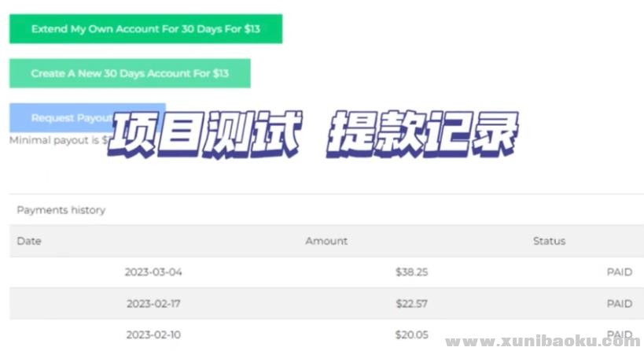Select the $22.57 amount cell
The height and width of the screenshot is (351, 644).
pyautogui.click(x=411, y=303)
